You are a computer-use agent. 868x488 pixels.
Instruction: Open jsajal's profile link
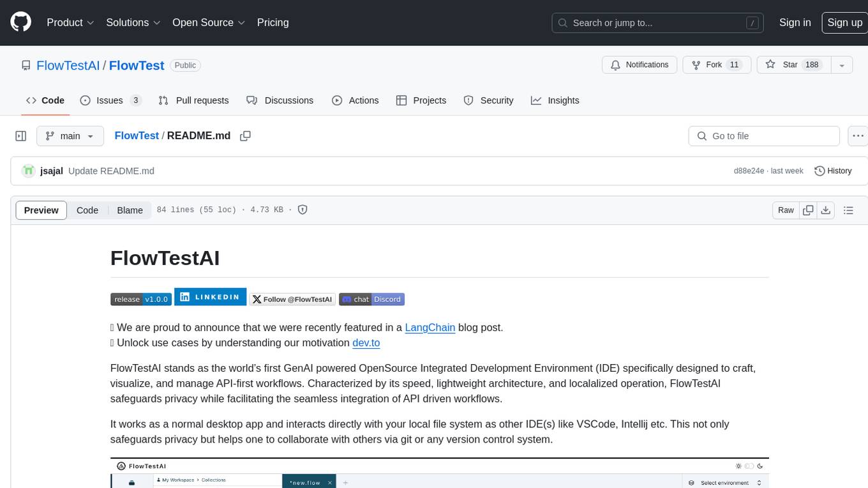pyautogui.click(x=52, y=171)
